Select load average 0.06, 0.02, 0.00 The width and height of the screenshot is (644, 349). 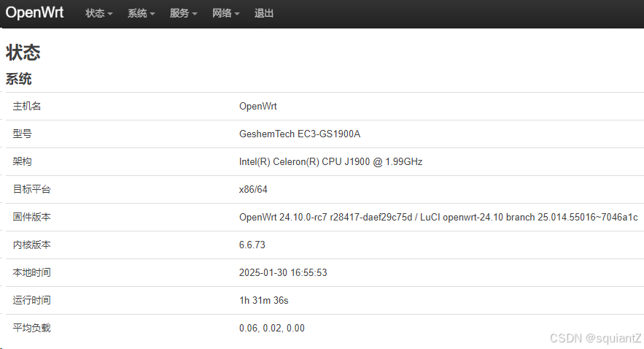pyautogui.click(x=272, y=328)
